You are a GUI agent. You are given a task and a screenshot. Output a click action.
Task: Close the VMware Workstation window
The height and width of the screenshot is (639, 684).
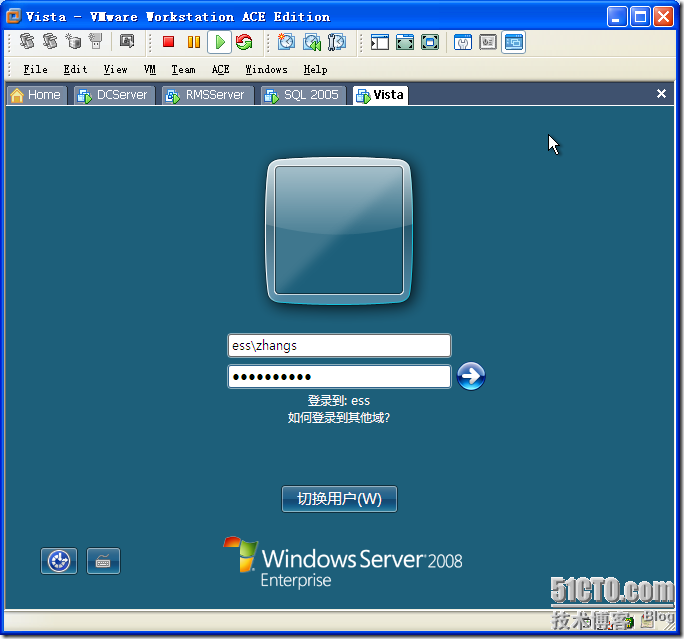click(663, 17)
